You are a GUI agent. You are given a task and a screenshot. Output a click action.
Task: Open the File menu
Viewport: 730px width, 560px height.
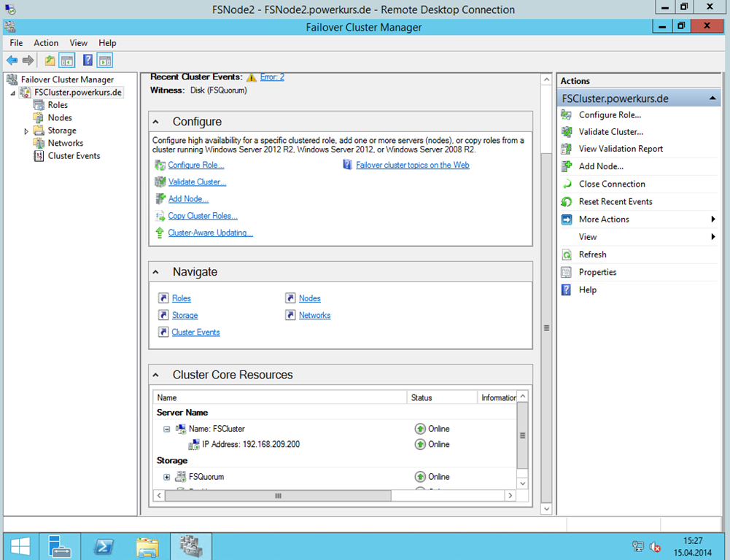coord(16,43)
